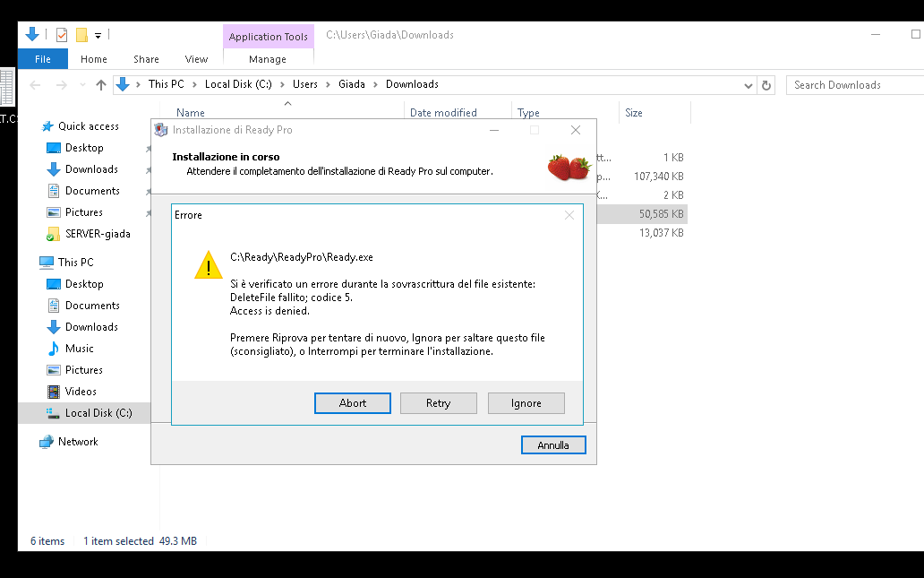The width and height of the screenshot is (924, 578).
Task: Open recent locations dropdown arrow
Action: click(82, 85)
